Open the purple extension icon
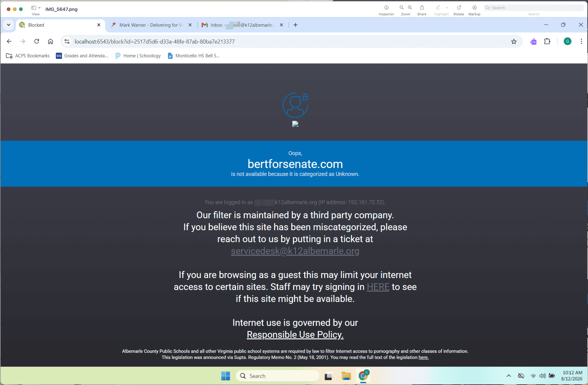The width and height of the screenshot is (588, 385). tap(533, 42)
